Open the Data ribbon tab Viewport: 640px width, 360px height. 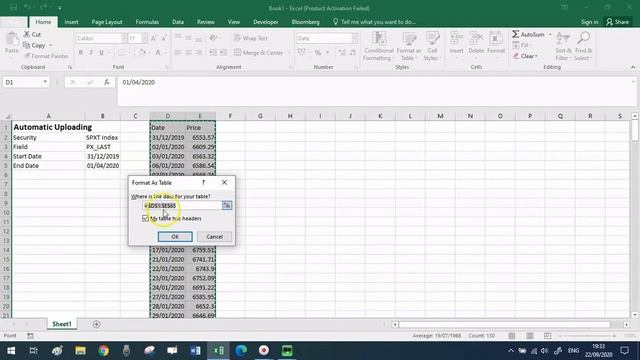tap(178, 22)
